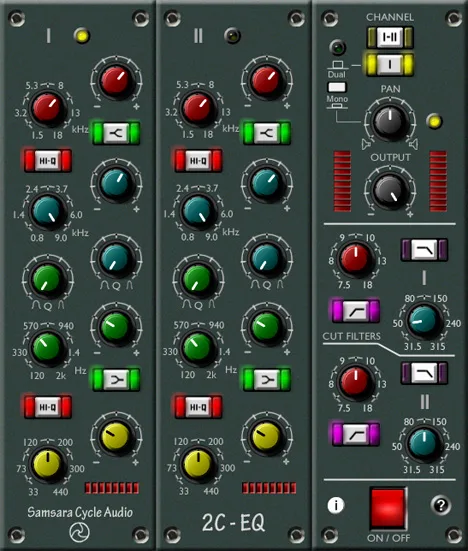Enable low-pass cut filter for channel I
468x551 pixels.
coord(424,250)
